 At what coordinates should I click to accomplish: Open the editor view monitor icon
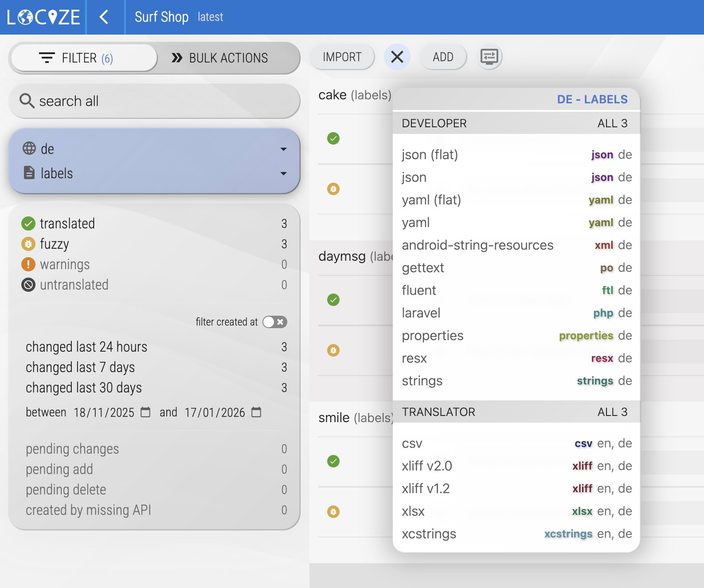(489, 57)
